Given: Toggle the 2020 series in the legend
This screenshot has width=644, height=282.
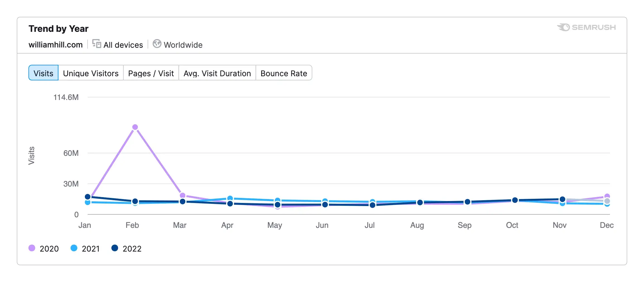Looking at the screenshot, I should [44, 248].
